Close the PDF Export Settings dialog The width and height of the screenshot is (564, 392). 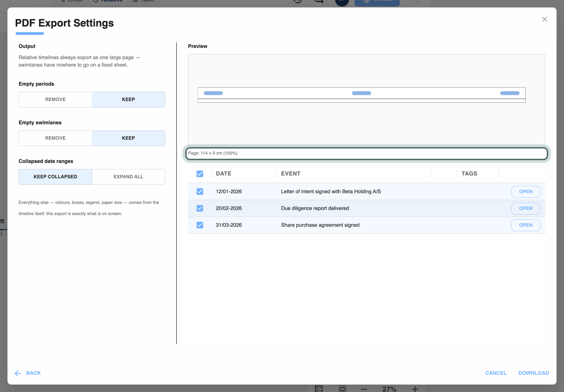coord(544,19)
